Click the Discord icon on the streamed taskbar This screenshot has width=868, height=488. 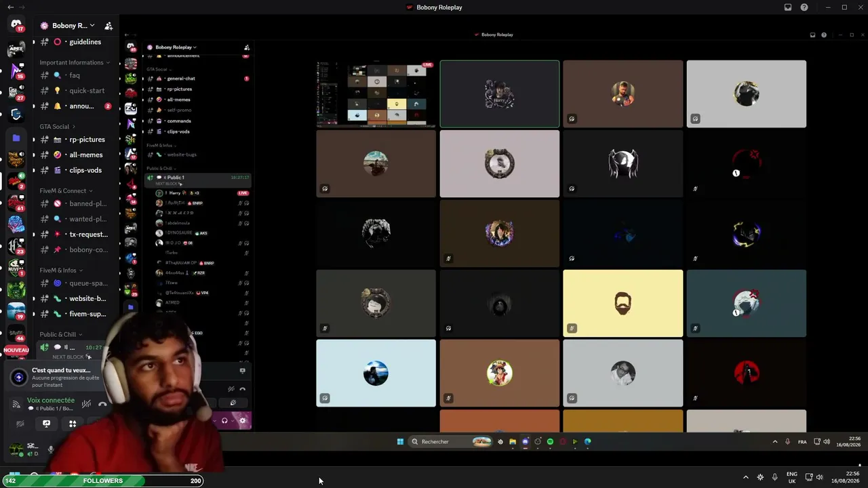(x=525, y=442)
